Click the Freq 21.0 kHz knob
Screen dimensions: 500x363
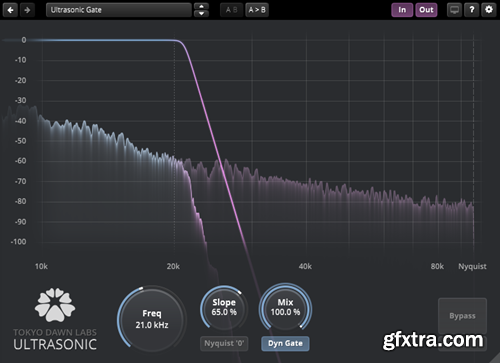tap(152, 319)
